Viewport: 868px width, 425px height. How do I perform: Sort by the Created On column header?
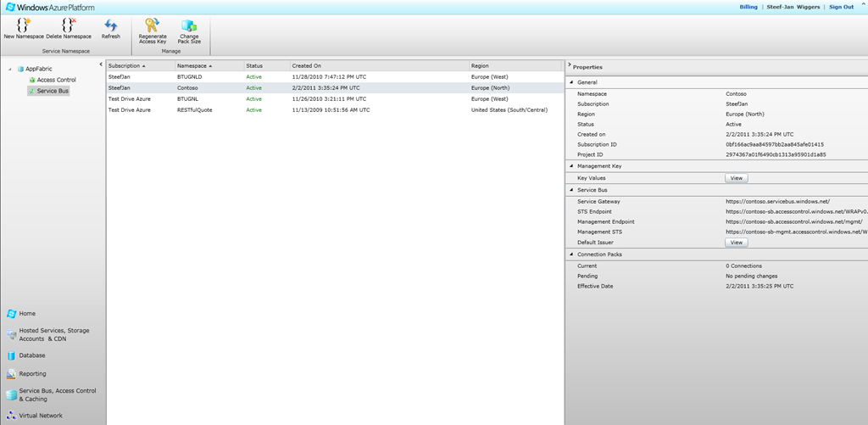click(x=379, y=66)
